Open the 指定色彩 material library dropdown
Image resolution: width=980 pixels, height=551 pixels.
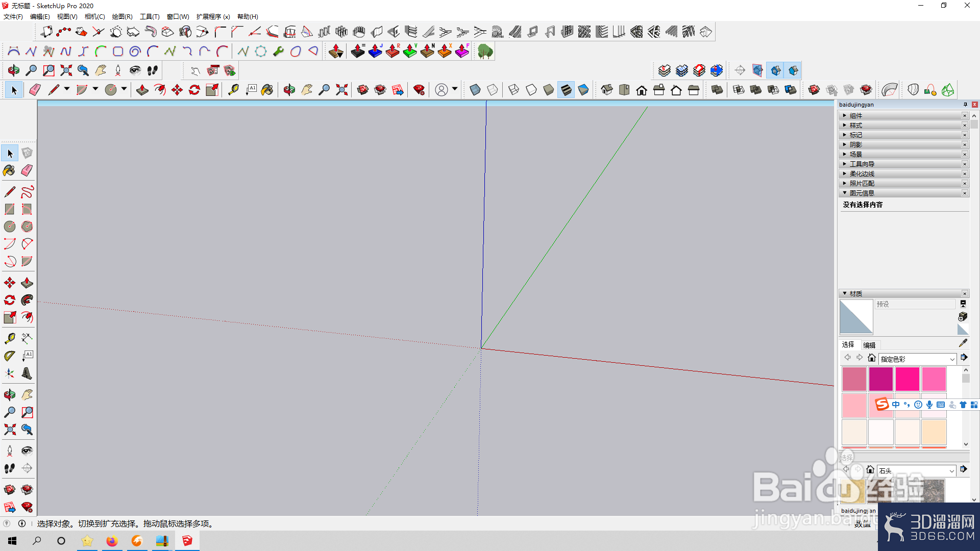(x=917, y=359)
